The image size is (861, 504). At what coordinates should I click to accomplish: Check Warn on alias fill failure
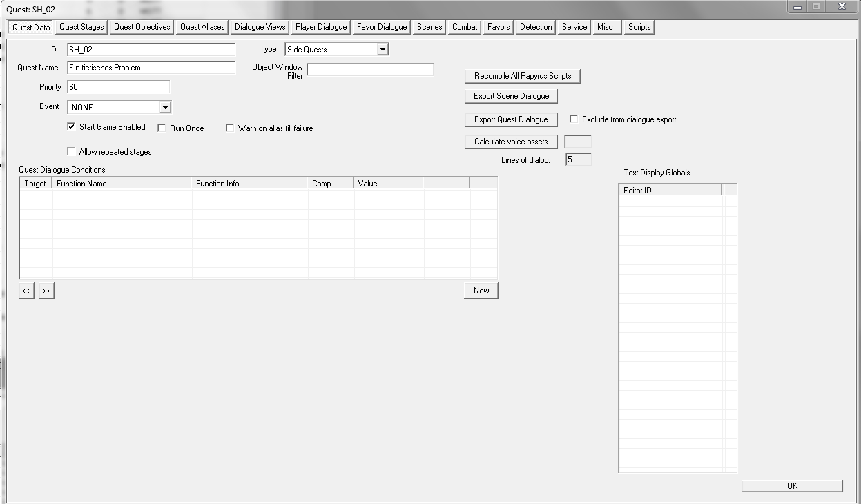(230, 128)
